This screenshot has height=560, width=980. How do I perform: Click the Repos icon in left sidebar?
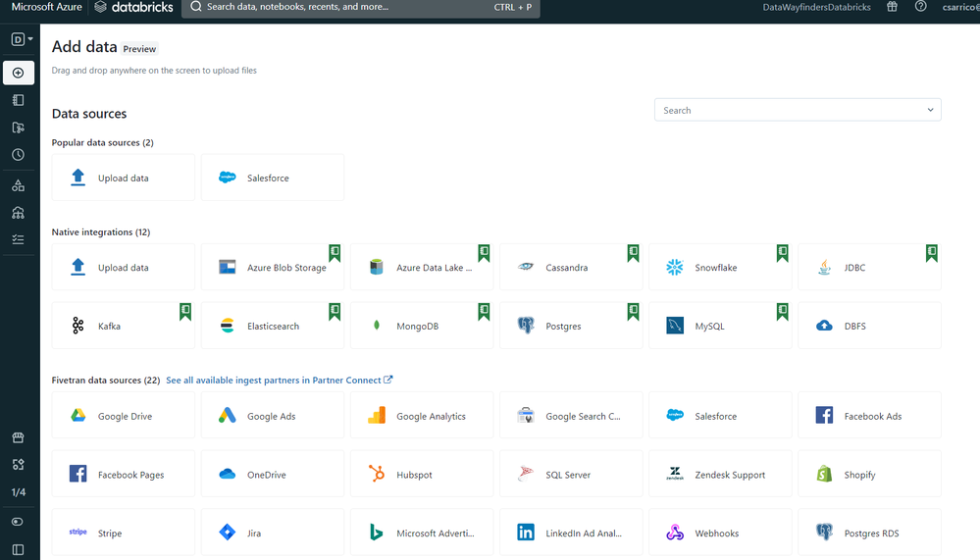point(19,127)
